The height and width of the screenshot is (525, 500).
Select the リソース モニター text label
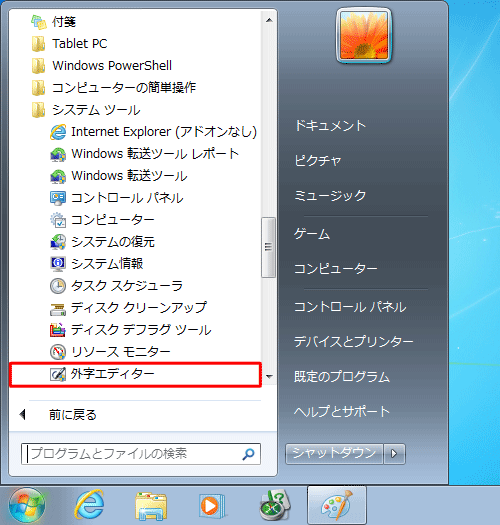click(x=121, y=352)
